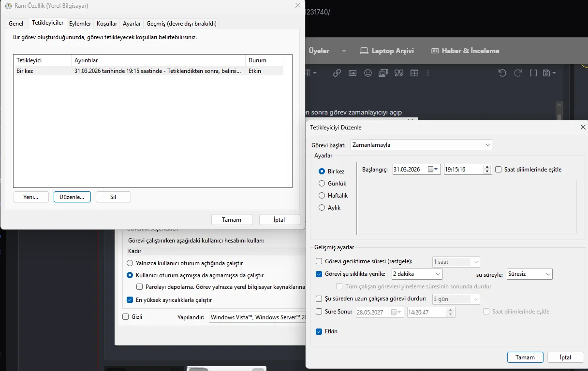Uncheck Görevi şu sıklıkta yenile checkbox
This screenshot has height=371, width=588.
(319, 274)
